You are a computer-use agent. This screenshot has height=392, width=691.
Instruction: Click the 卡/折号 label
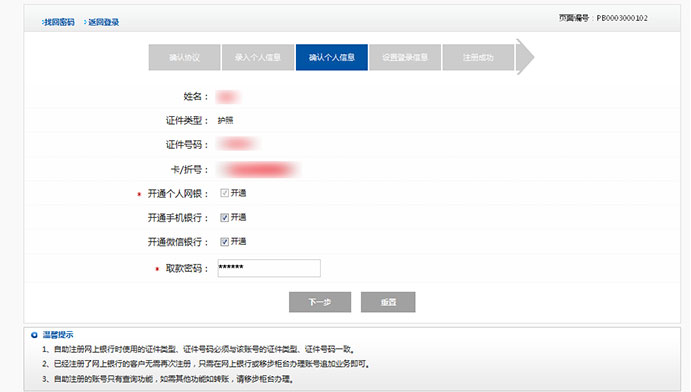coord(189,170)
